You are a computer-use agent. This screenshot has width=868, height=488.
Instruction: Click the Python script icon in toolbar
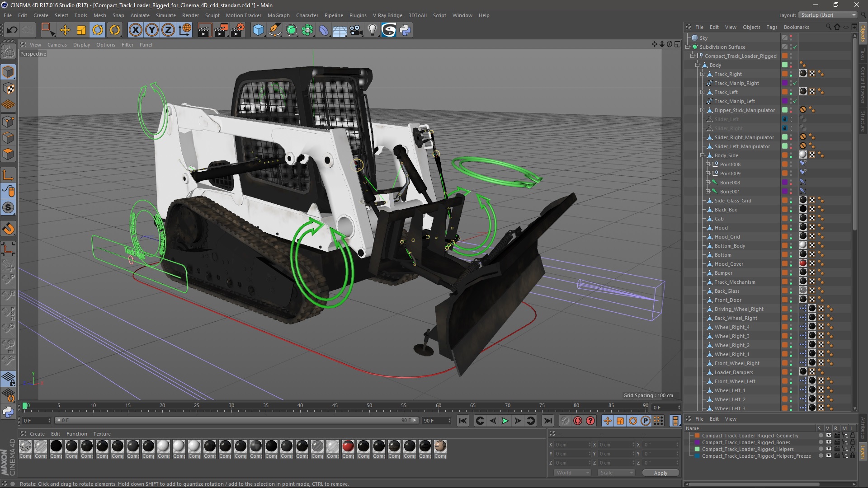click(x=406, y=30)
